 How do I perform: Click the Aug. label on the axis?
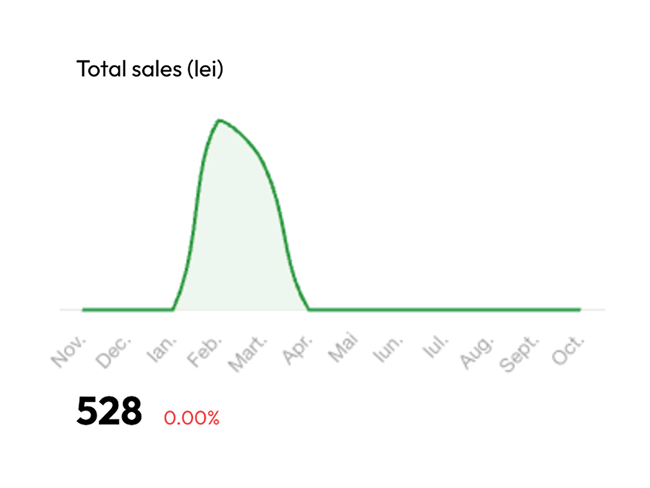point(477,352)
